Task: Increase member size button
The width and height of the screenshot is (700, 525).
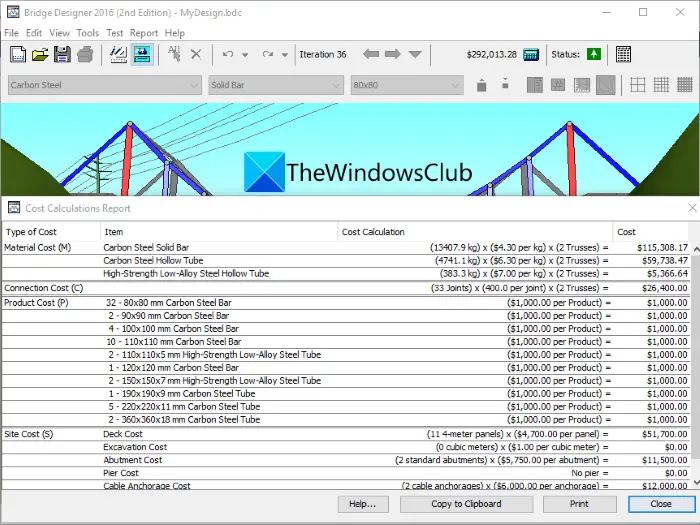Action: click(481, 85)
